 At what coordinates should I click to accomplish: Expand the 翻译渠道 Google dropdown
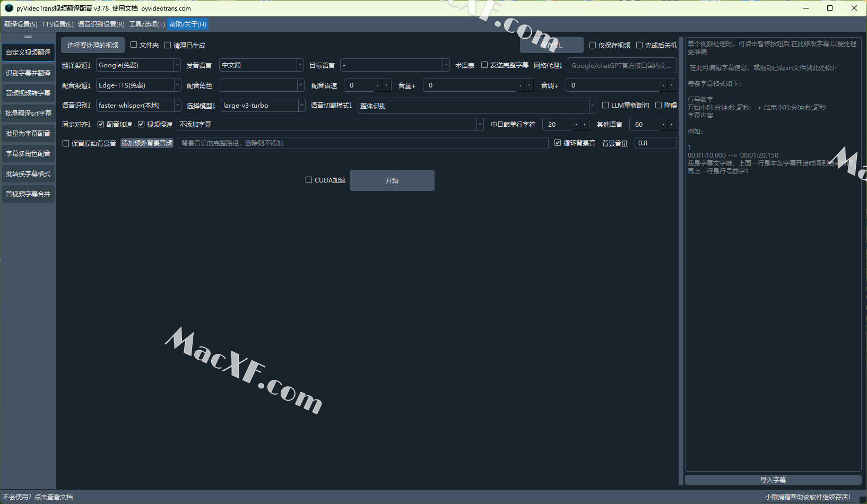pos(177,65)
